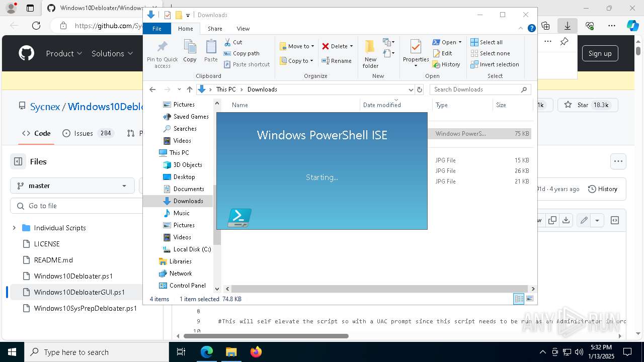Image resolution: width=644 pixels, height=362 pixels.
Task: Select Local Disk (C:) in navigation pane
Action: pos(192,249)
